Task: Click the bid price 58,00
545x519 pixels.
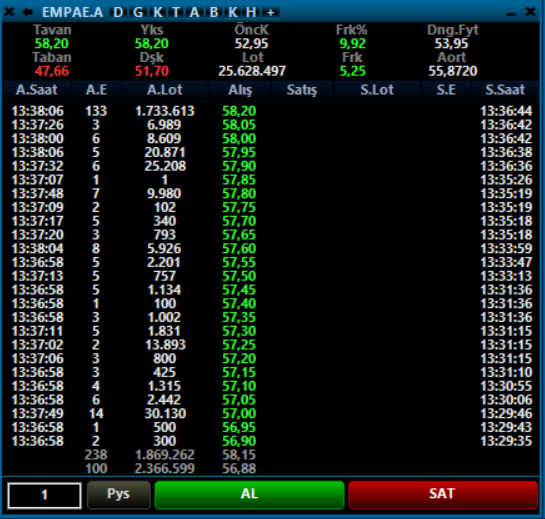Action: pos(239,139)
